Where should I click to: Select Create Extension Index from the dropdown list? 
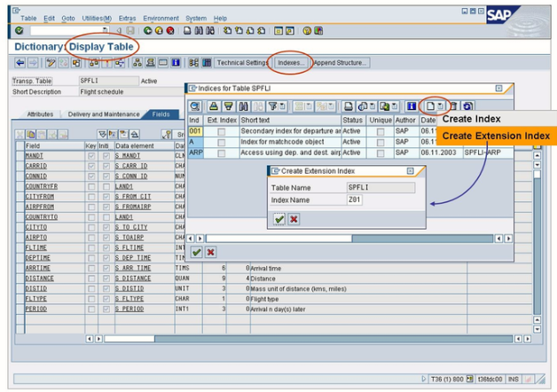pyautogui.click(x=497, y=136)
